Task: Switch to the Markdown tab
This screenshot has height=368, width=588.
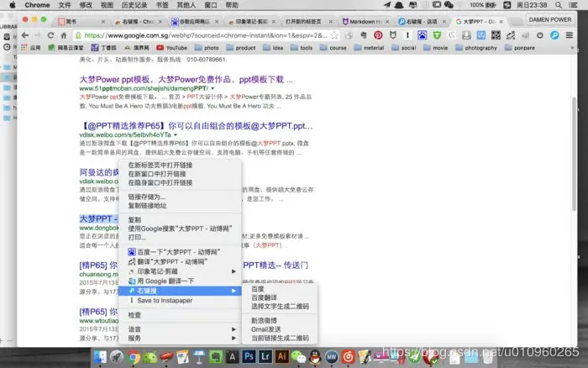Action: coord(365,22)
